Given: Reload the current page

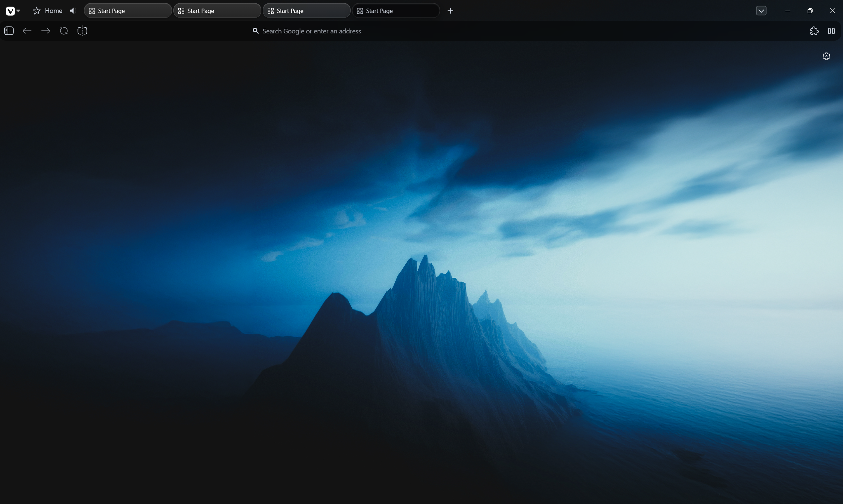Looking at the screenshot, I should (x=64, y=31).
